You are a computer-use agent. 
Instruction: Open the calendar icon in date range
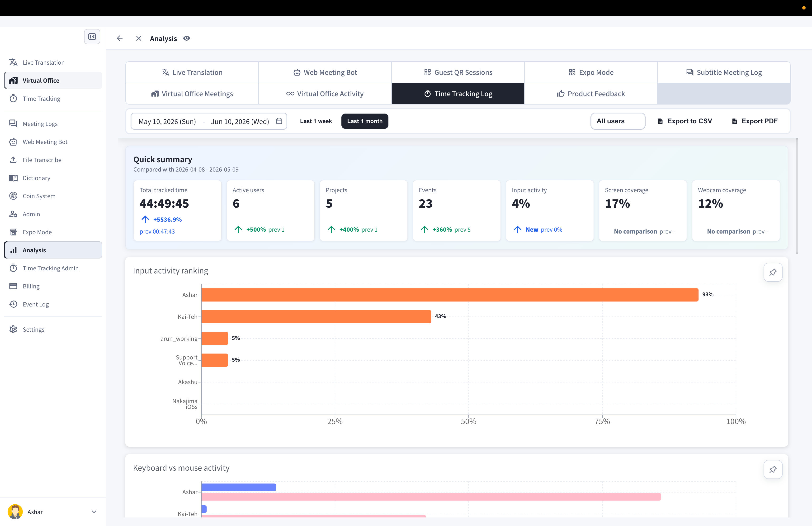[x=279, y=121]
